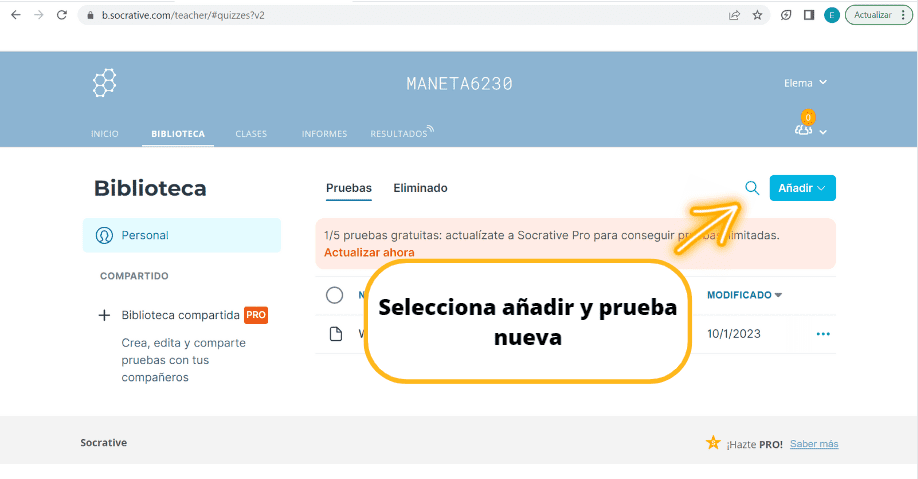Click the Socrative hexagon logo
Screen dimensions: 918x479
pos(105,83)
